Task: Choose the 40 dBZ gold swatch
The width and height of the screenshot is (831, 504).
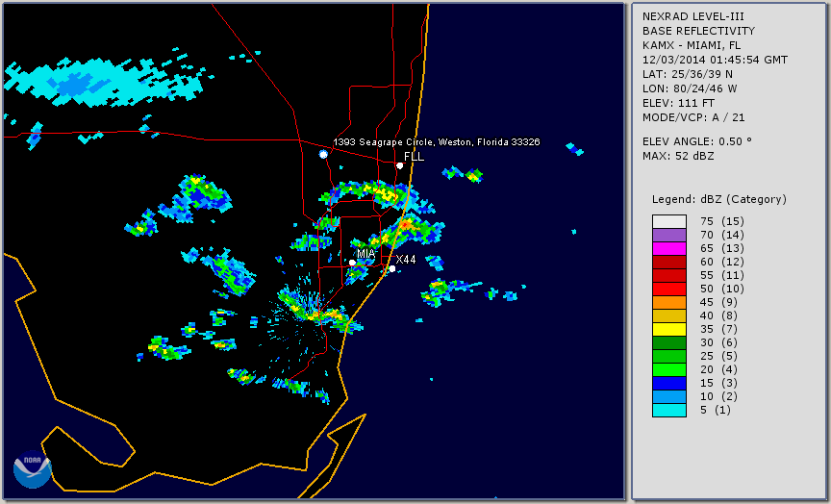Action: point(669,315)
